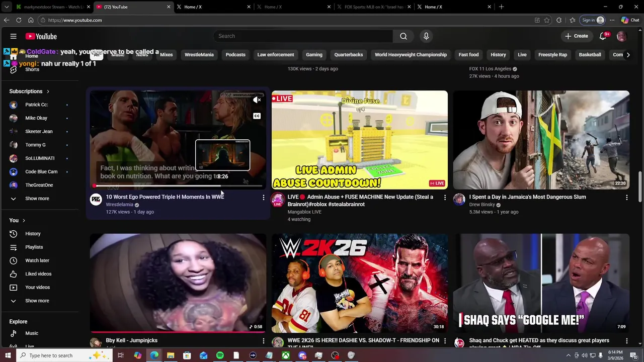Reload the page in the browser
This screenshot has width=644, height=362.
19,20
